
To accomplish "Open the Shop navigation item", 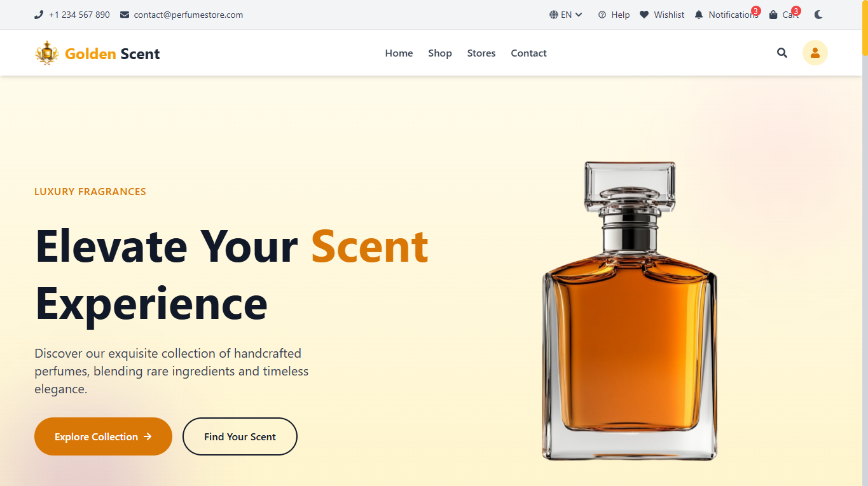I will click(439, 53).
